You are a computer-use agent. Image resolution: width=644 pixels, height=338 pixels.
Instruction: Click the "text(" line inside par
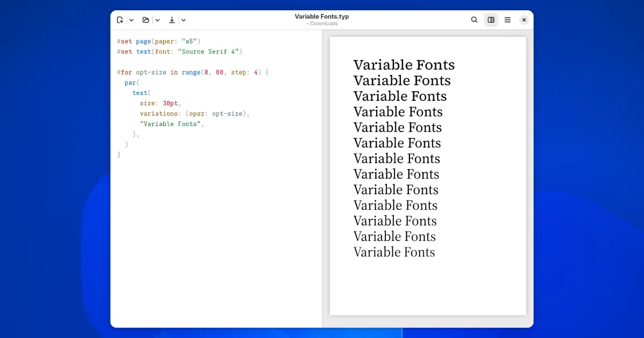click(x=142, y=93)
